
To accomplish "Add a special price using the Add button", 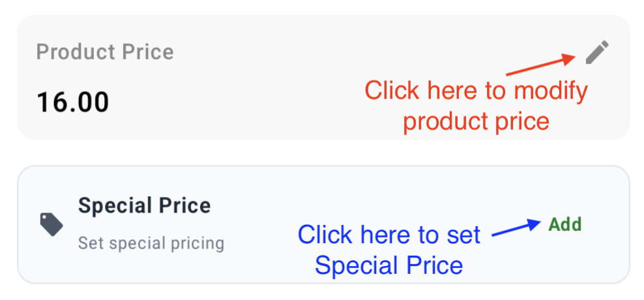I will click(565, 225).
